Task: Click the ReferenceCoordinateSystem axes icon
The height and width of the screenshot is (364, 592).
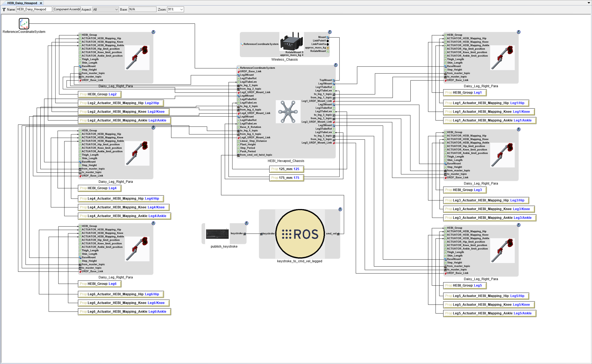Action: pyautogui.click(x=24, y=24)
